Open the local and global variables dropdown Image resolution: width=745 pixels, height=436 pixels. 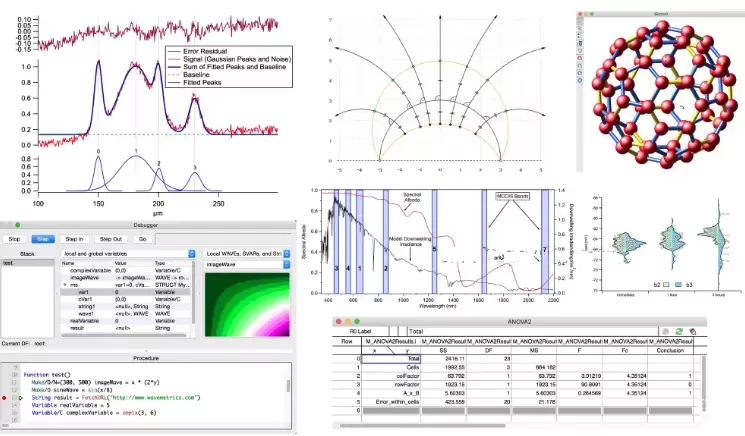(128, 254)
